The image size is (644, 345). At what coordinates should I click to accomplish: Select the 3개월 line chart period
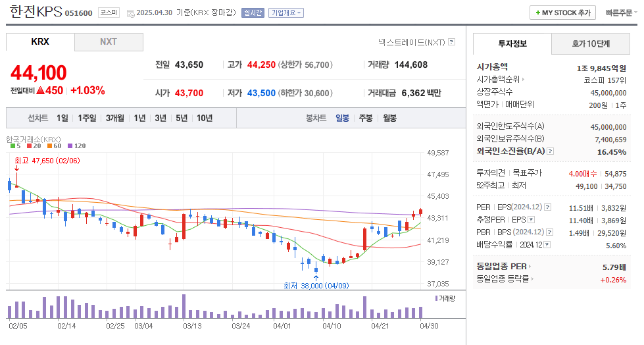(x=114, y=118)
